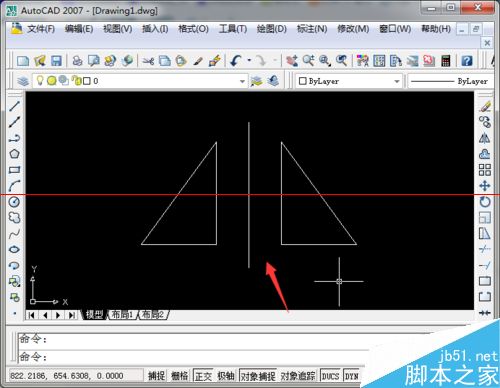The image size is (500, 388).
Task: Toggle 极轴 polar tracking
Action: coord(226,376)
